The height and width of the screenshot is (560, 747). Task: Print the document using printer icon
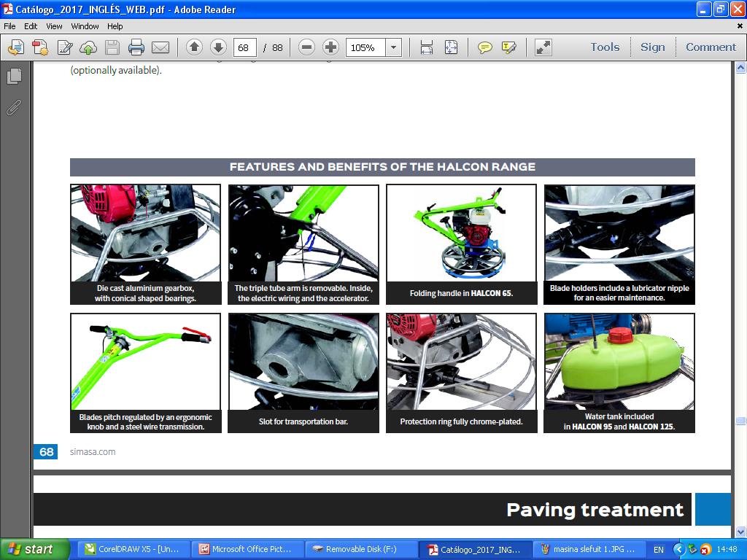[136, 47]
